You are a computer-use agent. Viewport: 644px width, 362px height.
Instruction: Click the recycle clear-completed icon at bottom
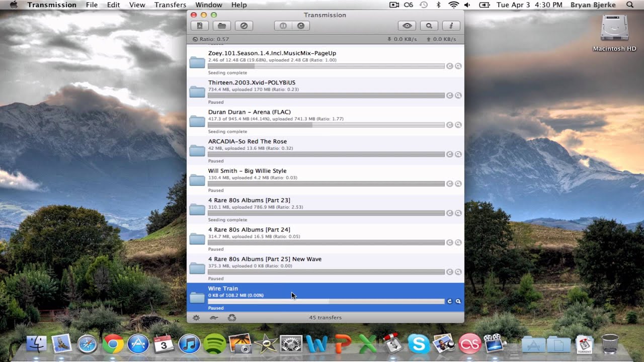coord(232,318)
